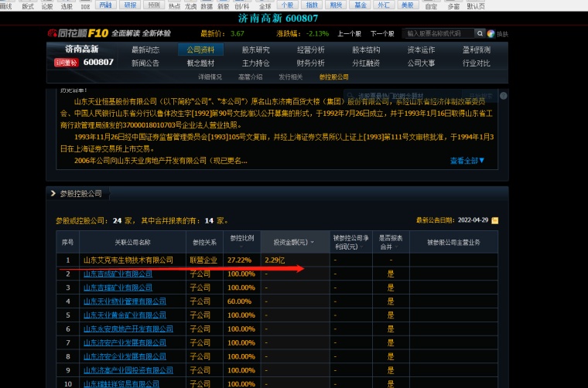The width and height of the screenshot is (588, 388).
Task: Open the 主力持仓 tab
Action: point(256,63)
